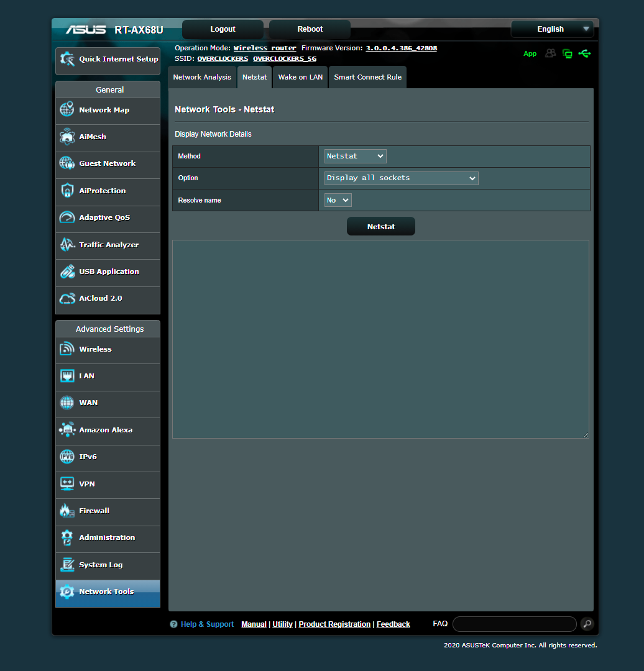Click the Reboot button
The height and width of the screenshot is (671, 644).
point(310,29)
